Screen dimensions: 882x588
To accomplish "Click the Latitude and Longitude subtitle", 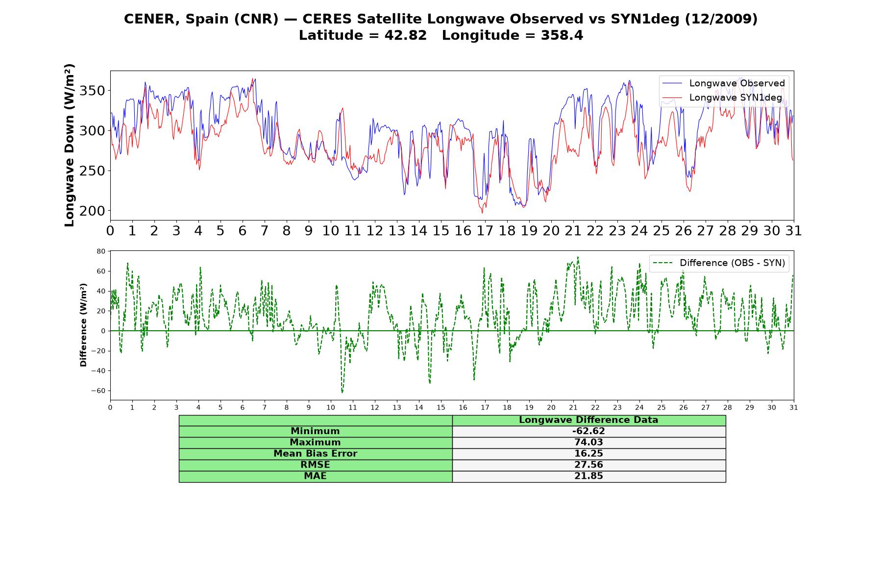I will click(441, 35).
